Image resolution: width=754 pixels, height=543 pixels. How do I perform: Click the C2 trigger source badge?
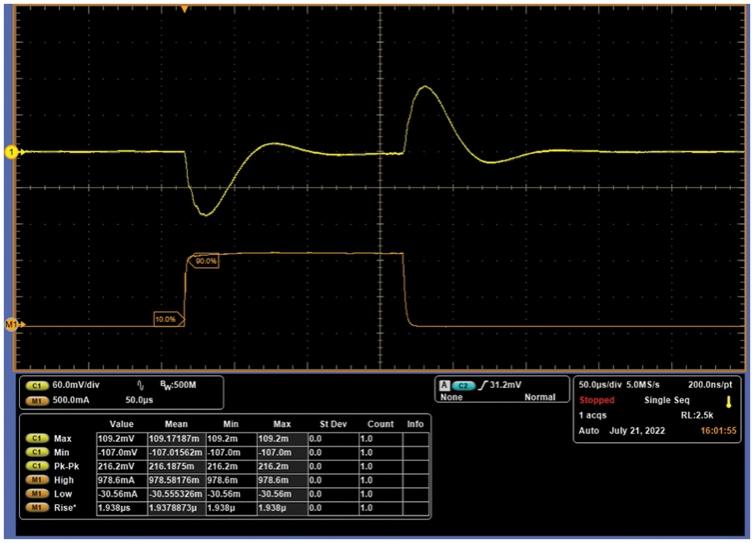[x=463, y=384]
